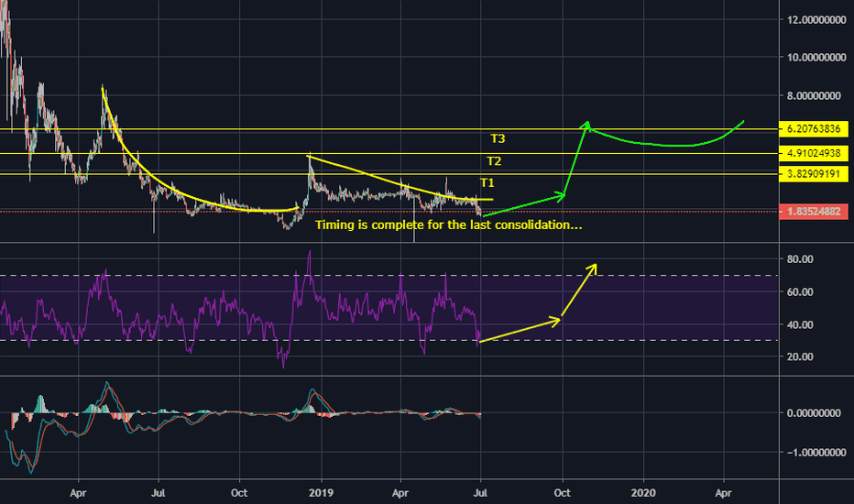Select the 'Timing is complete' annotation text

[449, 225]
